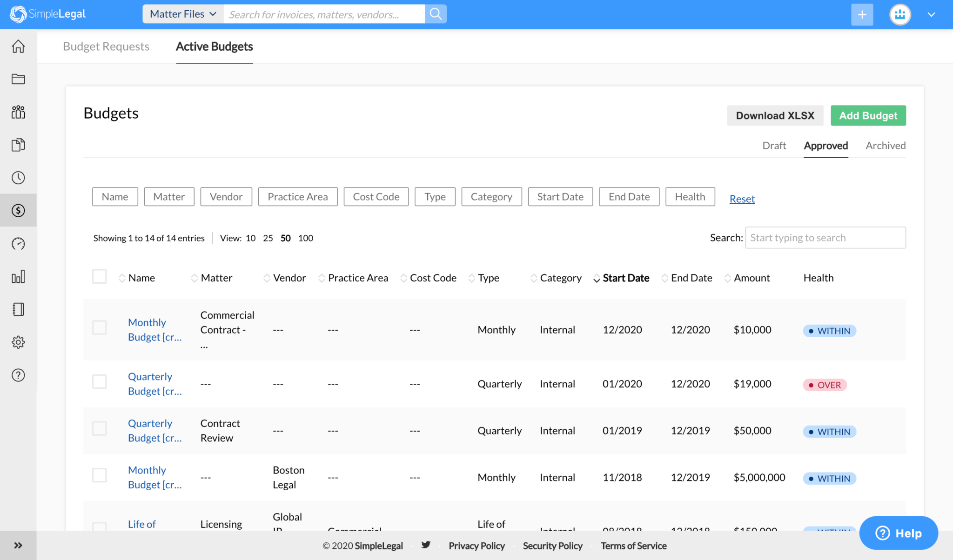This screenshot has width=953, height=560.
Task: Show Archived budgets
Action: tap(885, 146)
